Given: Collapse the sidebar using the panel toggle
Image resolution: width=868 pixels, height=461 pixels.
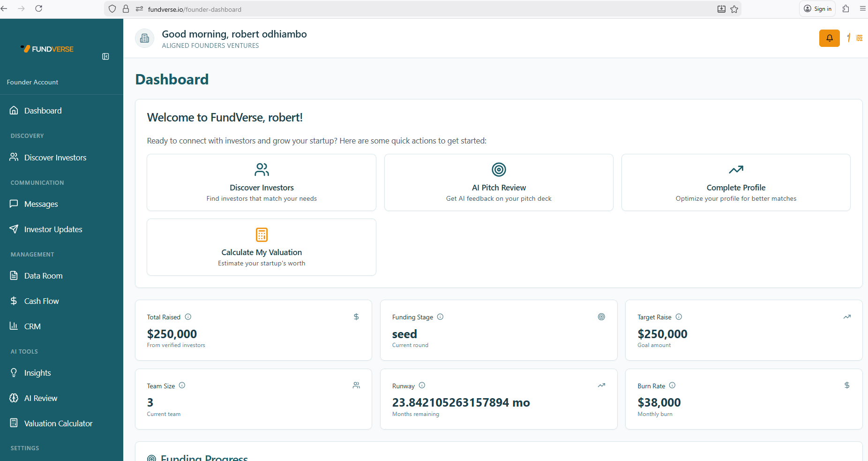Looking at the screenshot, I should coord(105,56).
